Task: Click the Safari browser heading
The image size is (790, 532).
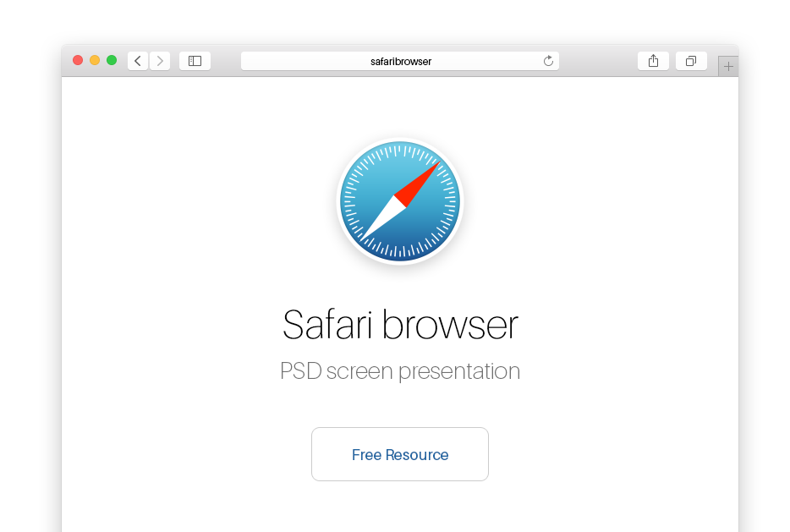Action: point(400,325)
